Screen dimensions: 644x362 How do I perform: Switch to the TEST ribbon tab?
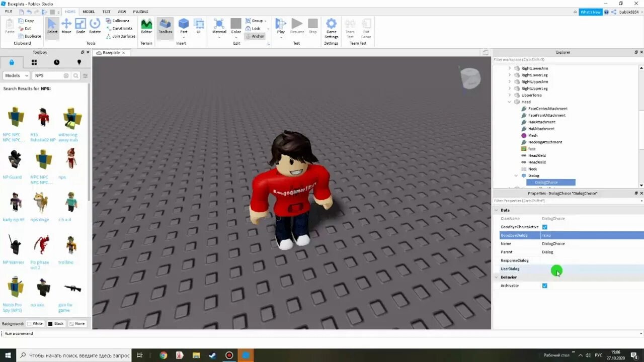pos(106,12)
